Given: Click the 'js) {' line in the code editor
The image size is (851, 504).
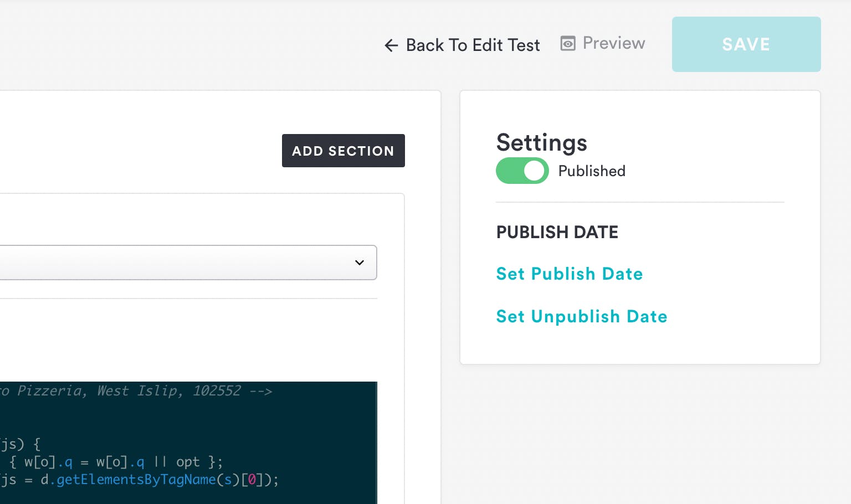Looking at the screenshot, I should click(x=20, y=444).
